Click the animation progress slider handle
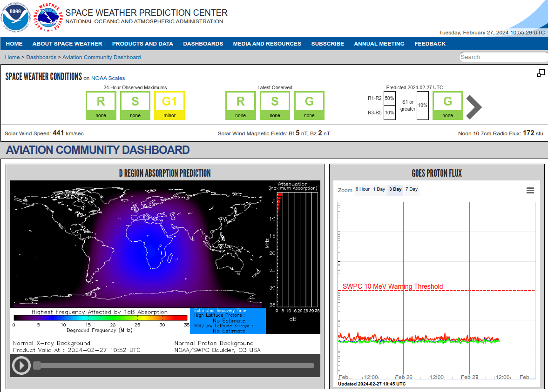This screenshot has height=392, width=548. pos(37,365)
